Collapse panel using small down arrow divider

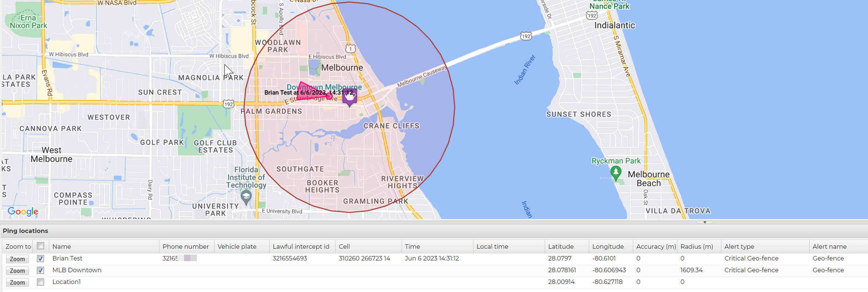click(705, 222)
